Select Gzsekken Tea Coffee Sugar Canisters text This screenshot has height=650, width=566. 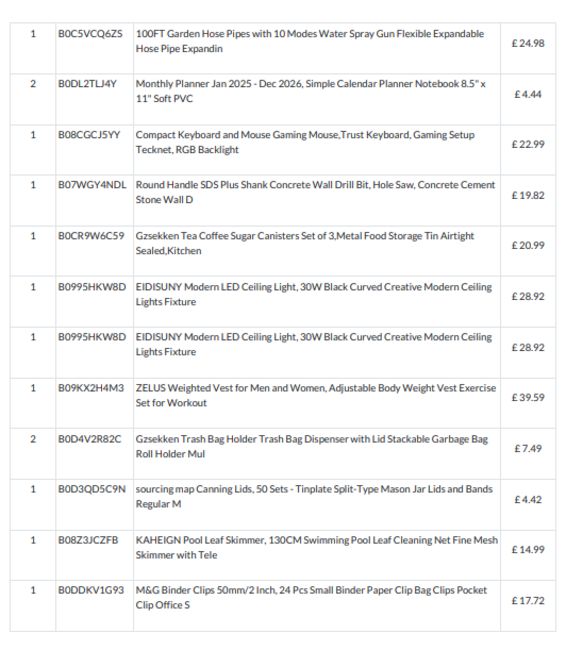[304, 243]
